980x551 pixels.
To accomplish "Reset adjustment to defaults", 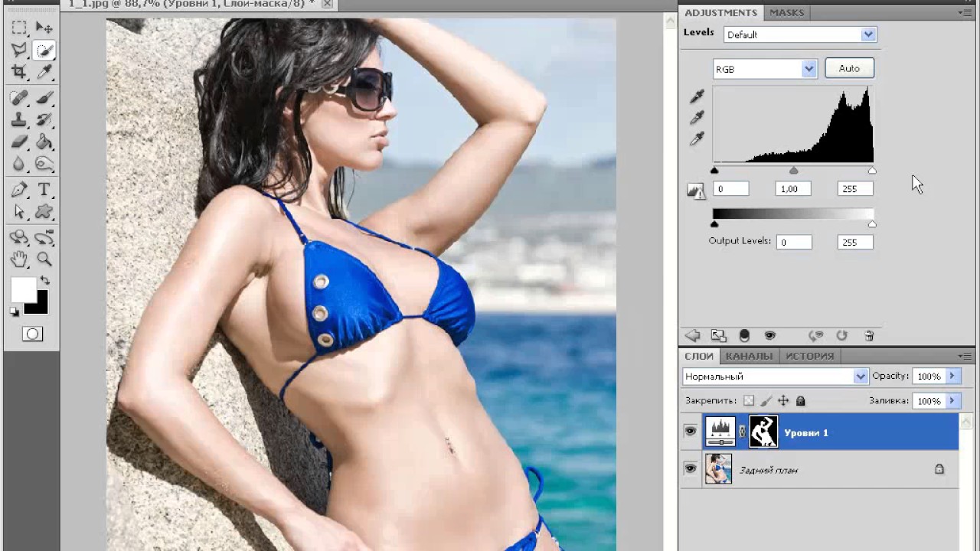I will (x=841, y=335).
